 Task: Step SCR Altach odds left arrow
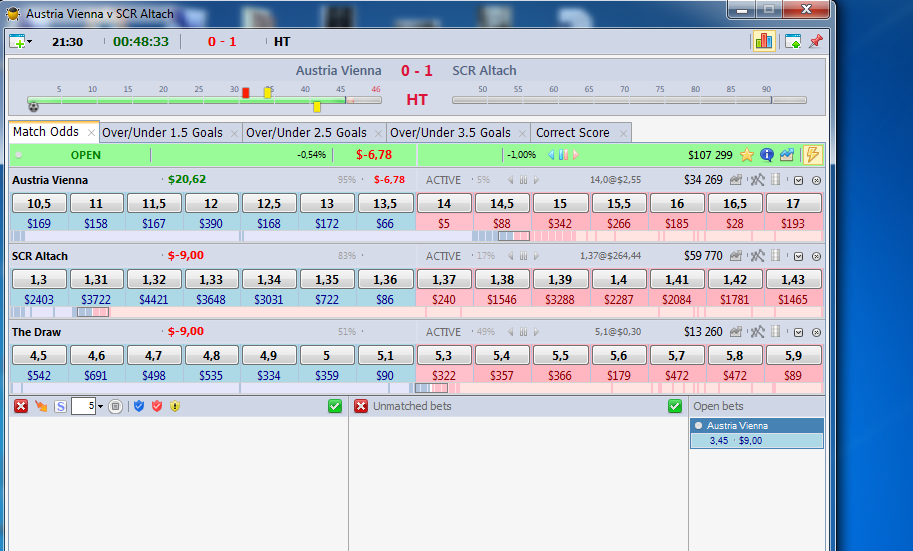[x=511, y=256]
